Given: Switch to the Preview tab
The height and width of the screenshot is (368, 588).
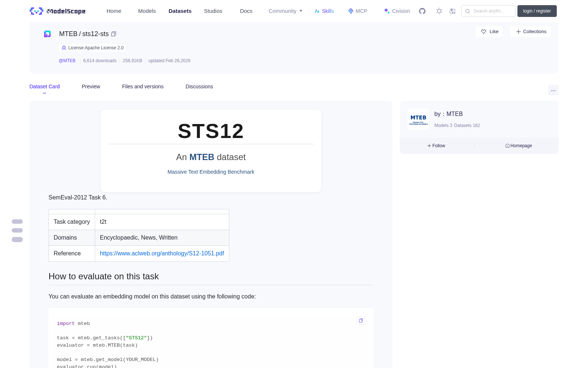Looking at the screenshot, I should click(91, 86).
